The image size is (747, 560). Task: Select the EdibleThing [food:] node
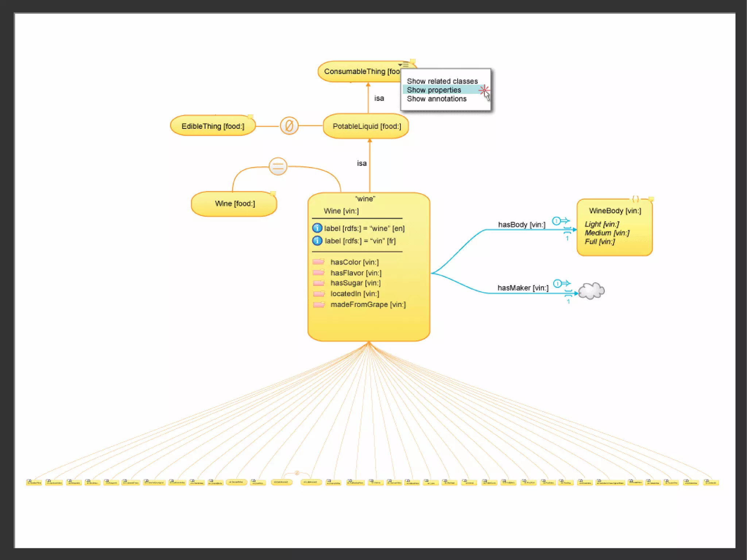click(213, 126)
